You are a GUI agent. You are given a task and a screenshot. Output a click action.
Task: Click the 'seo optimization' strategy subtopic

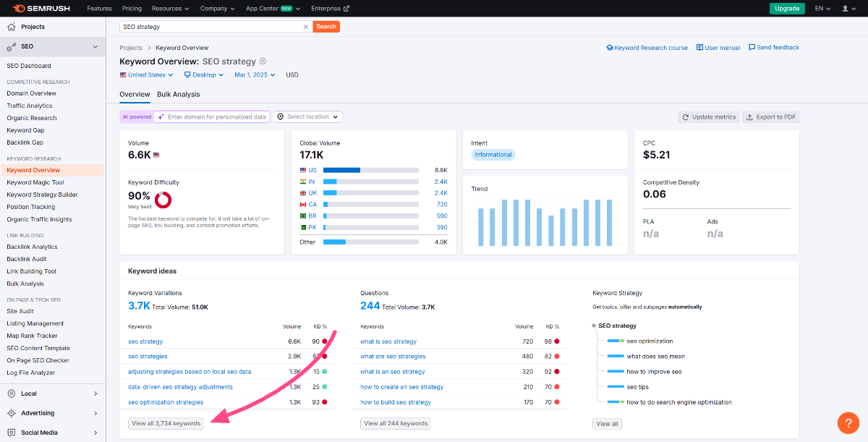coord(650,341)
